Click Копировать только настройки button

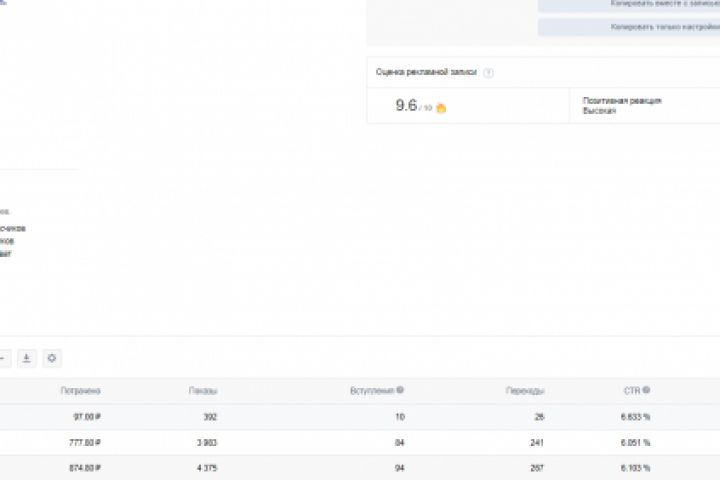click(x=629, y=27)
